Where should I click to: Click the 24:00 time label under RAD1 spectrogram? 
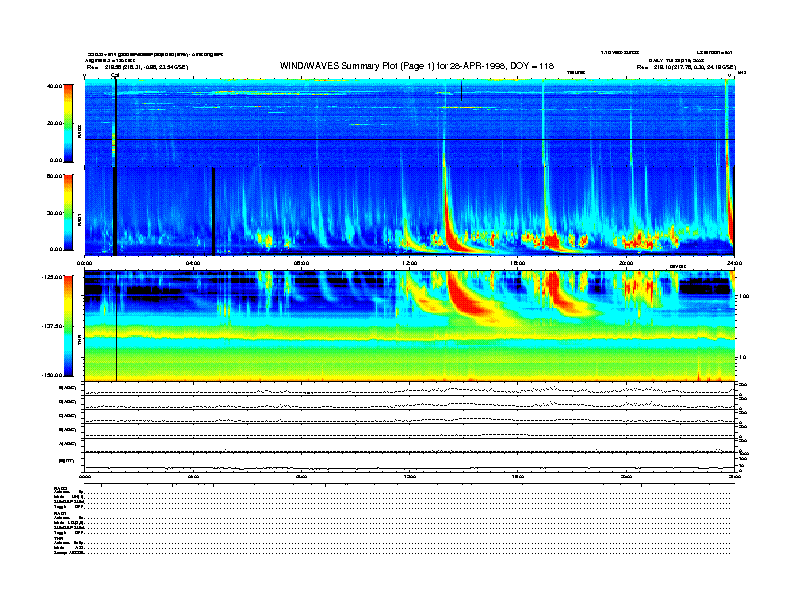[734, 263]
